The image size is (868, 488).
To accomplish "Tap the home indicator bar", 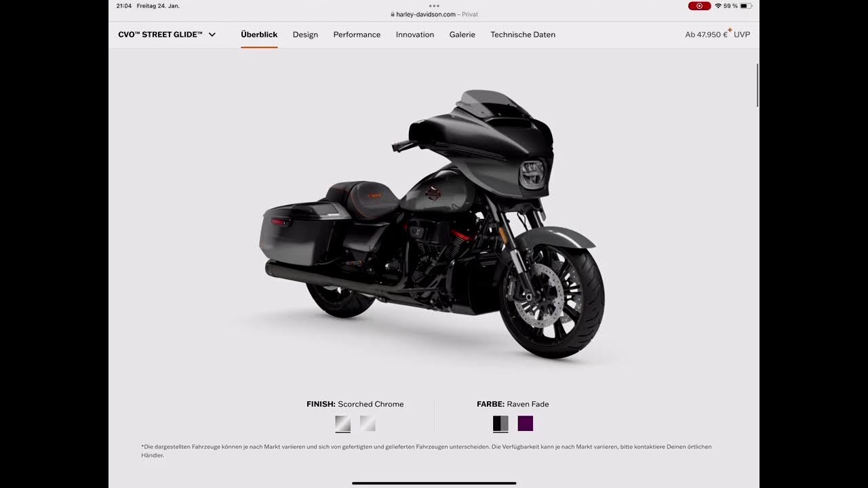I will (x=434, y=483).
